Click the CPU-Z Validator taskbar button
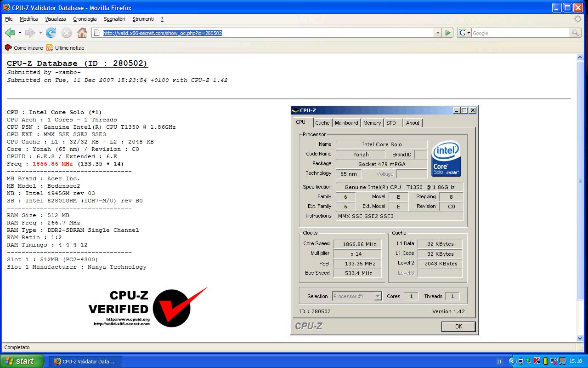 click(85, 361)
